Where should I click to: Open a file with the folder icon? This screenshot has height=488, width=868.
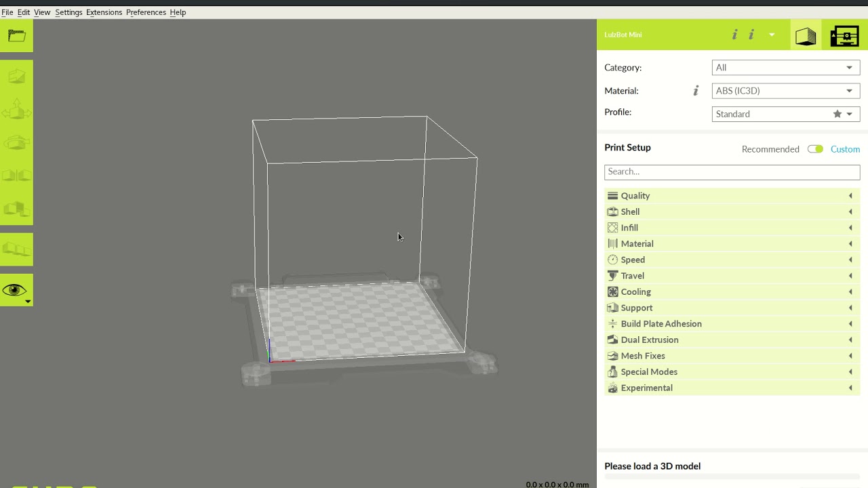pyautogui.click(x=16, y=36)
